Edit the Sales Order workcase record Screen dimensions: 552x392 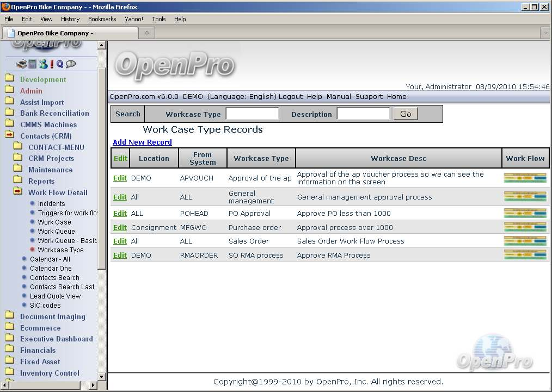click(x=120, y=241)
